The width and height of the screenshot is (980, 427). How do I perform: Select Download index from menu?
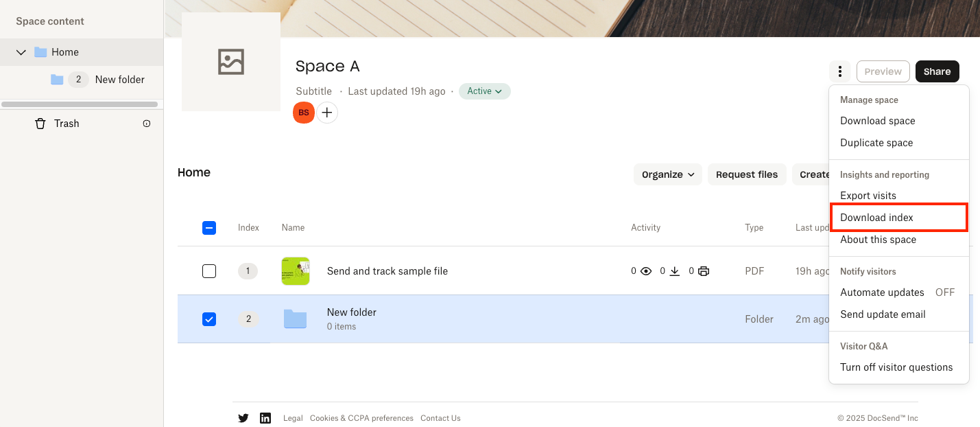coord(876,218)
